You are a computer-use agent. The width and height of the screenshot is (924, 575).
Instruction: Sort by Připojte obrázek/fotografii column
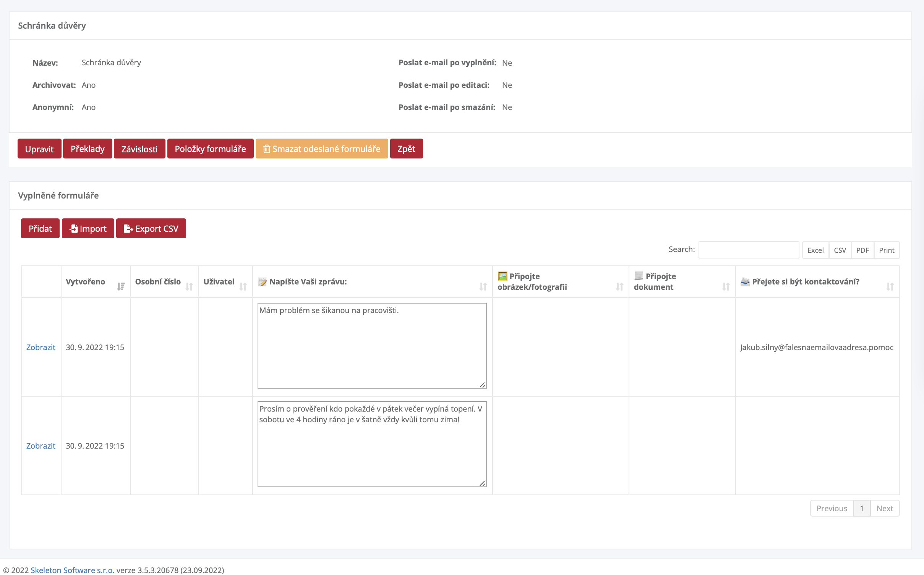point(619,286)
